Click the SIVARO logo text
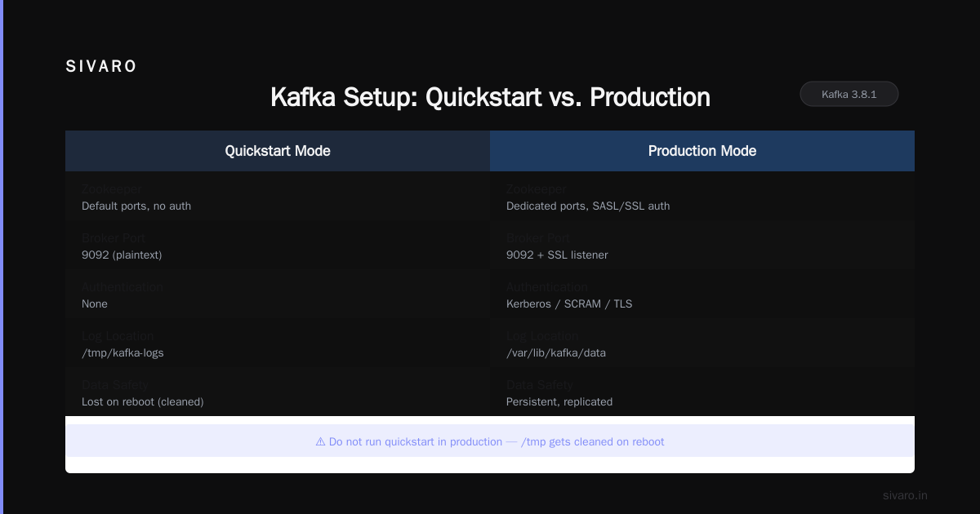This screenshot has width=980, height=514. (x=101, y=67)
